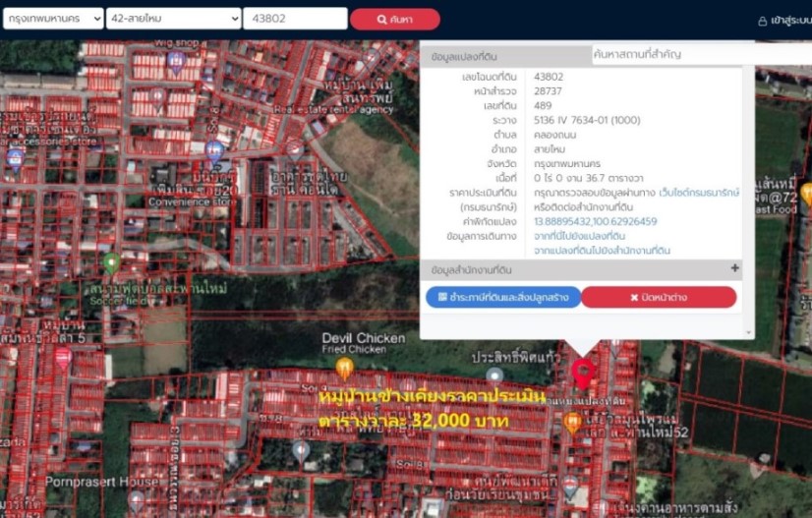Screen dimensions: 812x518
Task: Click the purple wig shop marker
Action: tap(176, 62)
